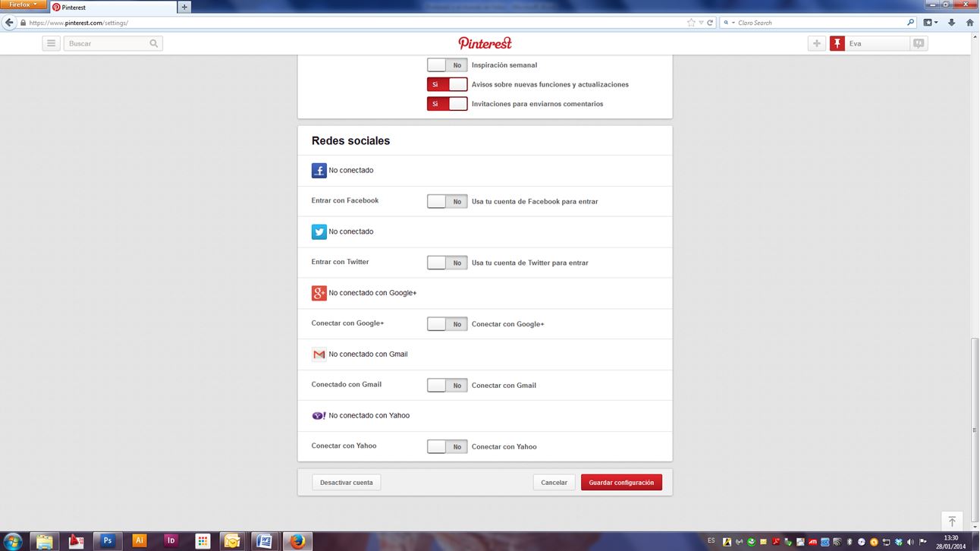Click the Pinterest logo in header

[x=485, y=43]
